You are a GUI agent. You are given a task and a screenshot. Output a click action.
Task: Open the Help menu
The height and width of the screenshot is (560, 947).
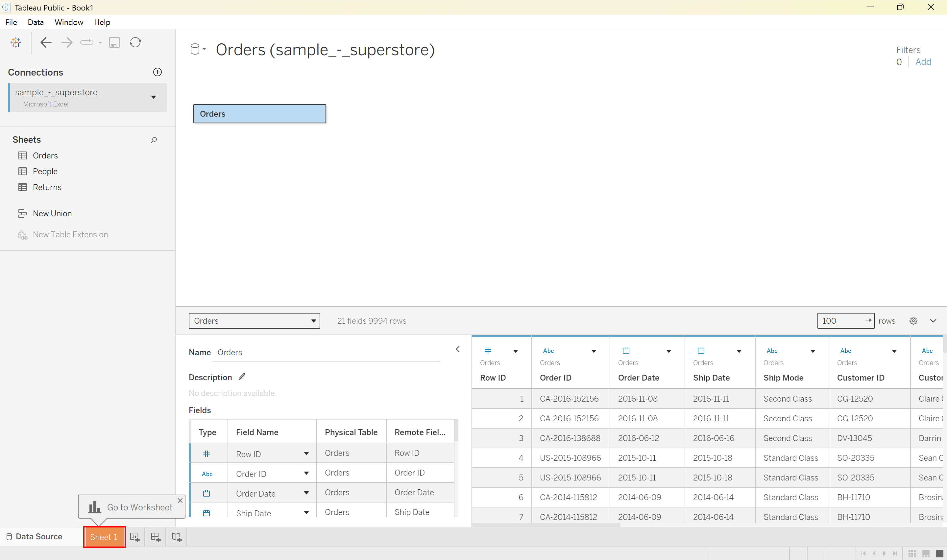click(102, 22)
